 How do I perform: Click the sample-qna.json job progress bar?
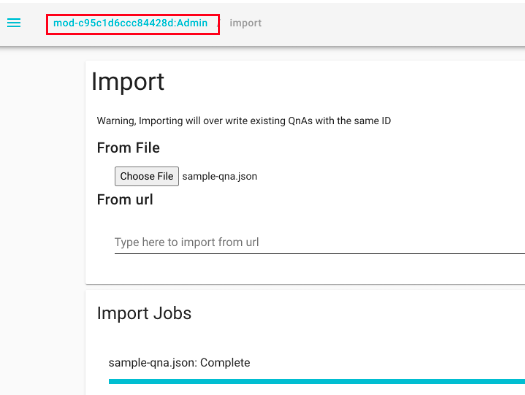(x=317, y=381)
